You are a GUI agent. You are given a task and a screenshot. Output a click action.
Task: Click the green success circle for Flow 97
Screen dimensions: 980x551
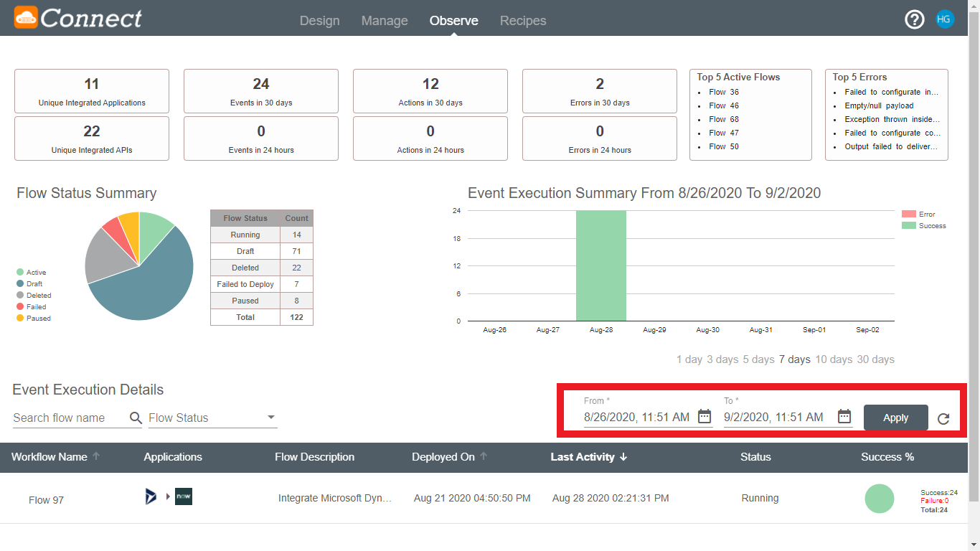[880, 499]
